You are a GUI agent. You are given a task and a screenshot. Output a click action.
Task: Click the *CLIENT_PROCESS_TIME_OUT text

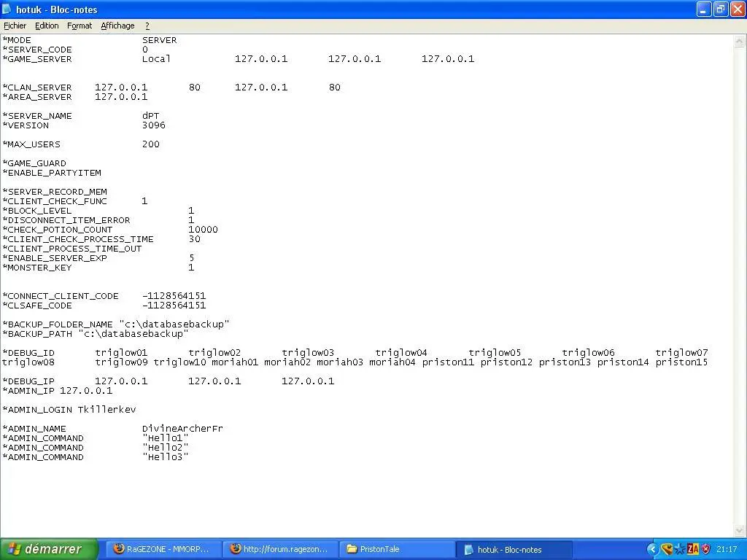coord(72,249)
